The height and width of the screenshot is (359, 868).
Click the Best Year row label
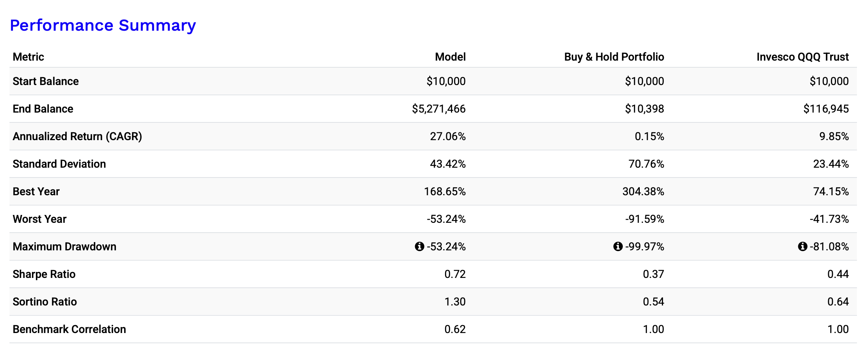36,191
